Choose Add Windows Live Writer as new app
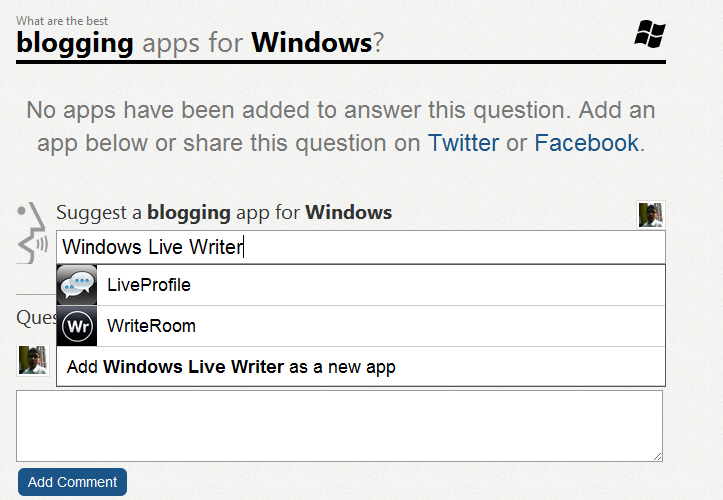Image resolution: width=723 pixels, height=500 pixels. [x=361, y=367]
